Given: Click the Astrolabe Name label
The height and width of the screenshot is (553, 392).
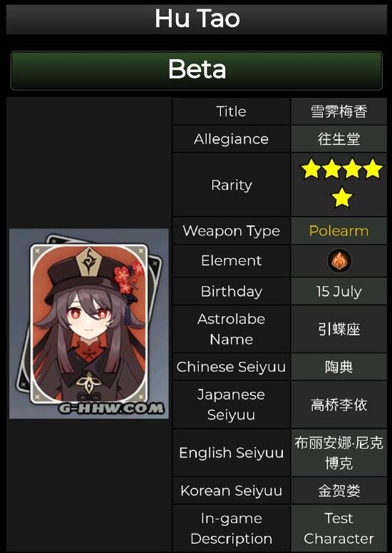Looking at the screenshot, I should coord(231,329).
